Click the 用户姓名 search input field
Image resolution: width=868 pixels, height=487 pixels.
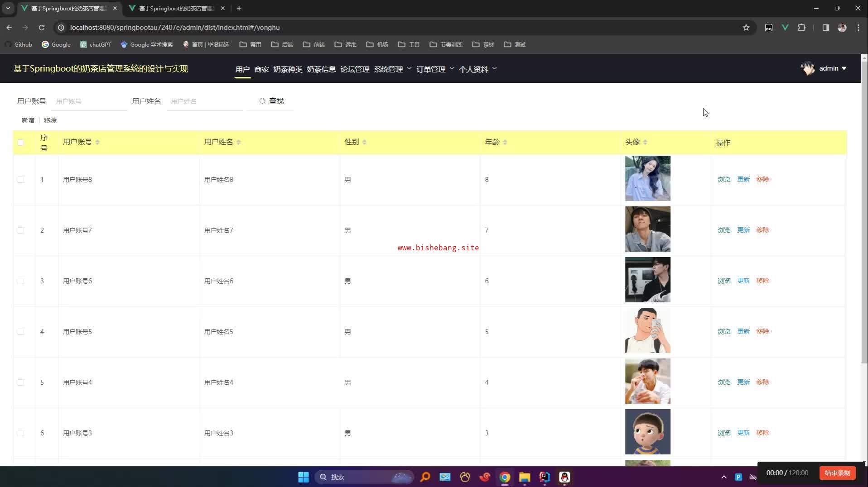click(205, 101)
